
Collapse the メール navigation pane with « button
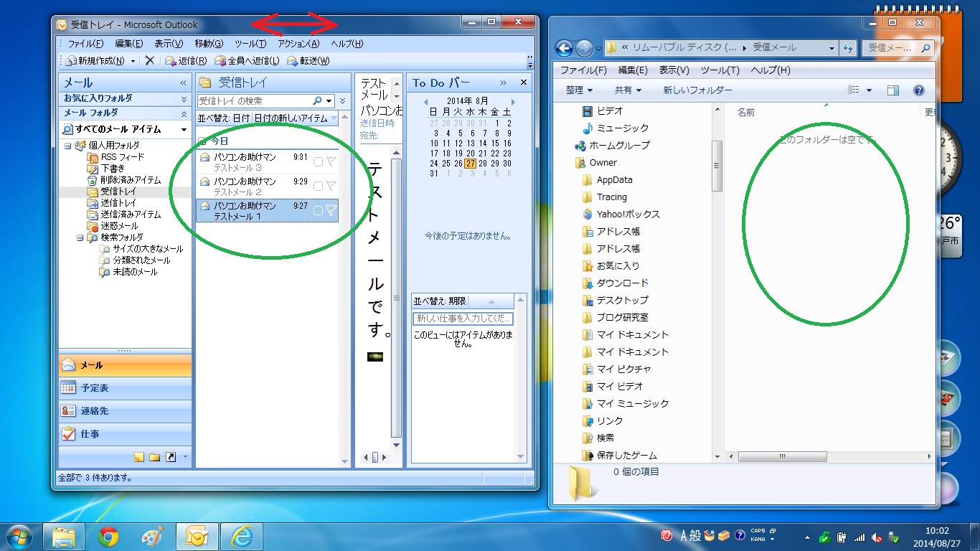(x=183, y=83)
